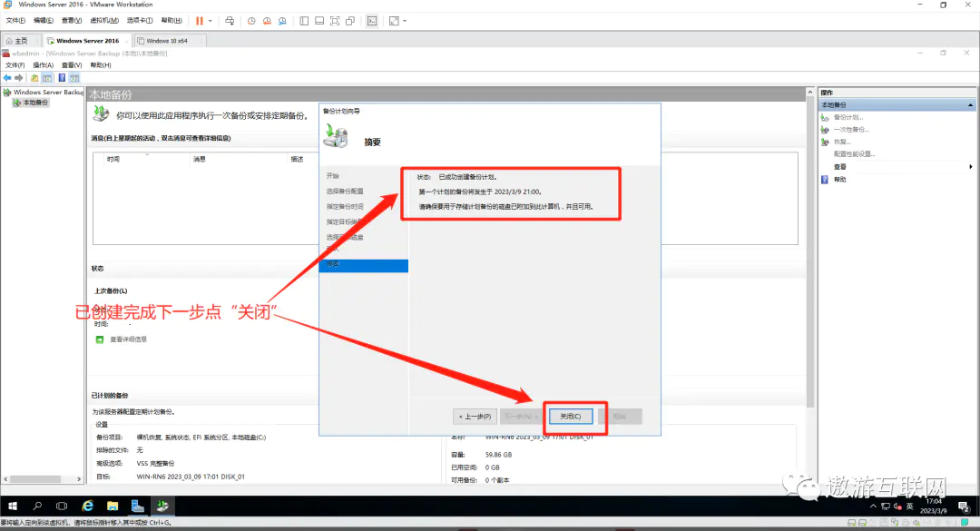
Task: Show hidden tray icons chevron
Action: [x=873, y=506]
